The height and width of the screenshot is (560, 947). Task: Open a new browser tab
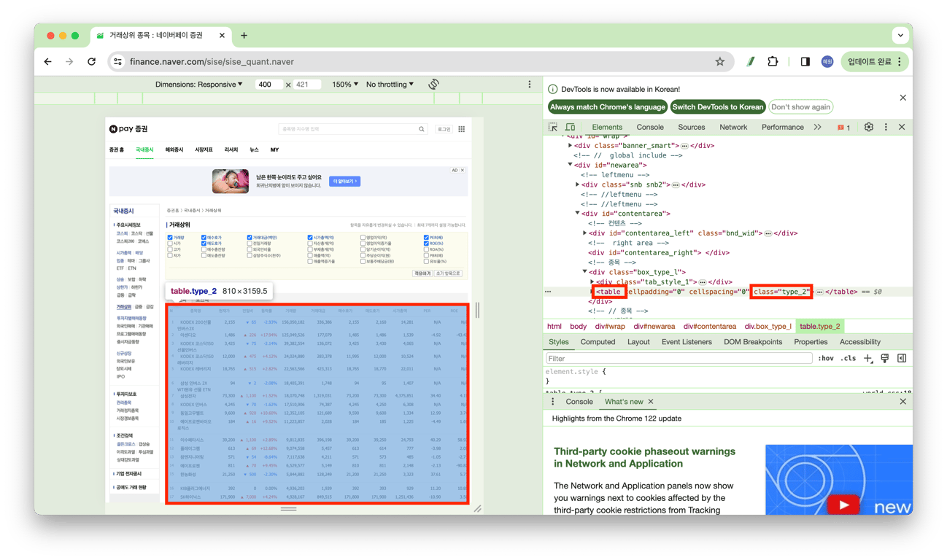(x=244, y=35)
